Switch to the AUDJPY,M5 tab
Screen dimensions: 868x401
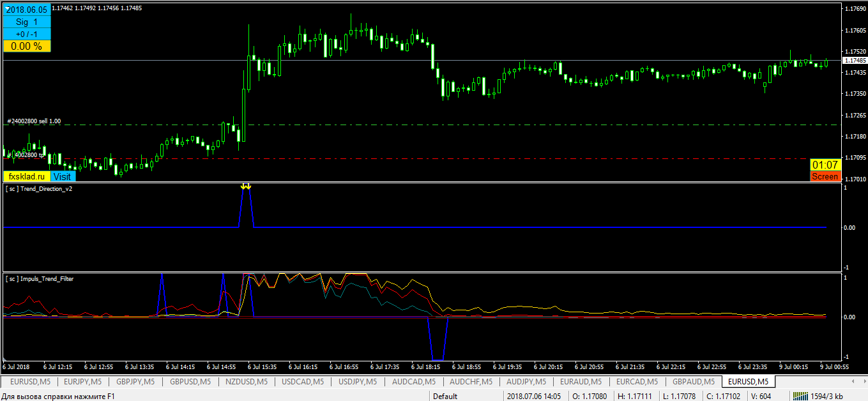pyautogui.click(x=526, y=382)
